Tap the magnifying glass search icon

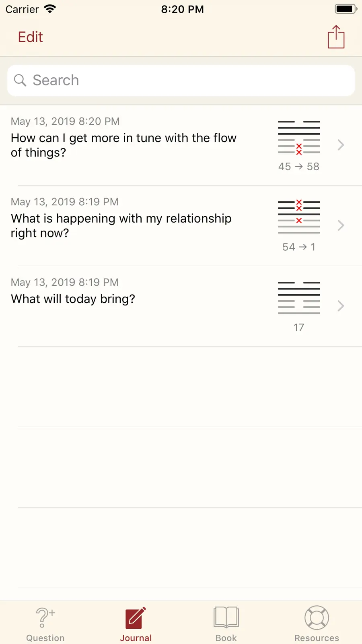click(20, 80)
